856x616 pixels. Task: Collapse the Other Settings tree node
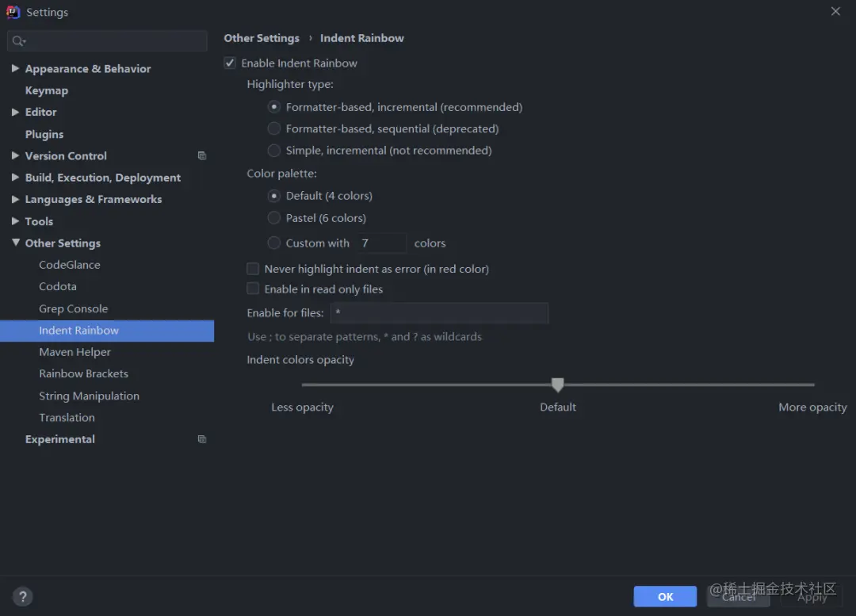tap(15, 243)
